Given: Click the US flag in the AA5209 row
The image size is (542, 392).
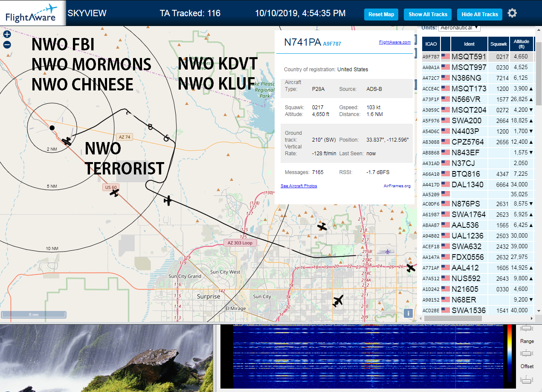Looking at the screenshot, I should (x=446, y=193).
